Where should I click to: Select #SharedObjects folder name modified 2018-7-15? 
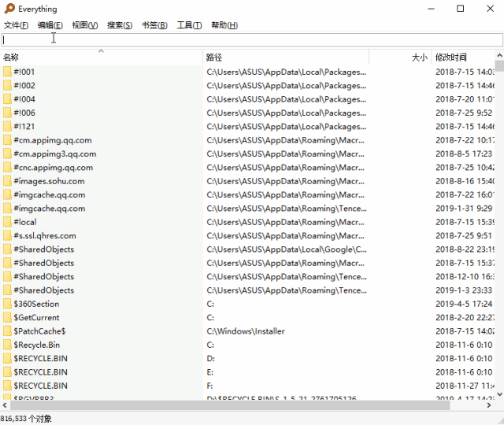[x=44, y=263]
